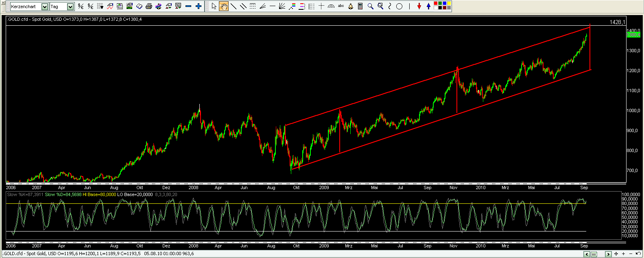Toggle the crosshair cursor tool
This screenshot has height=258, width=644.
coord(321,6)
